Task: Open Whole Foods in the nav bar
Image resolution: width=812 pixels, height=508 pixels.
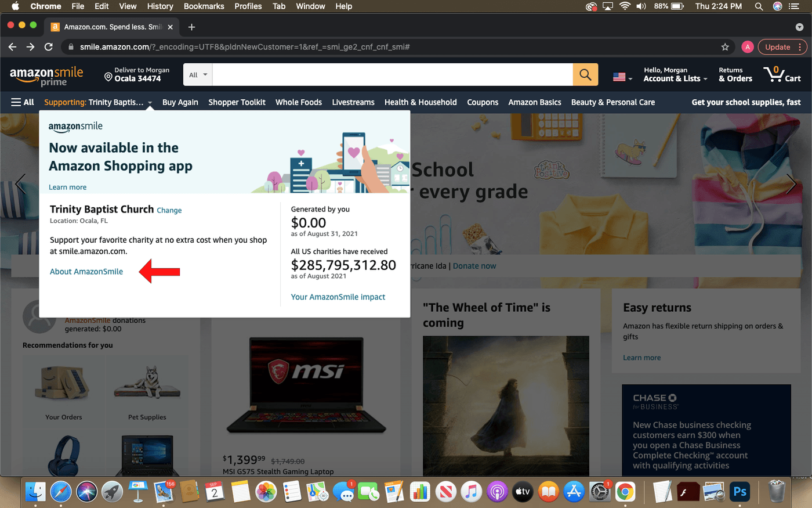Action: tap(299, 102)
